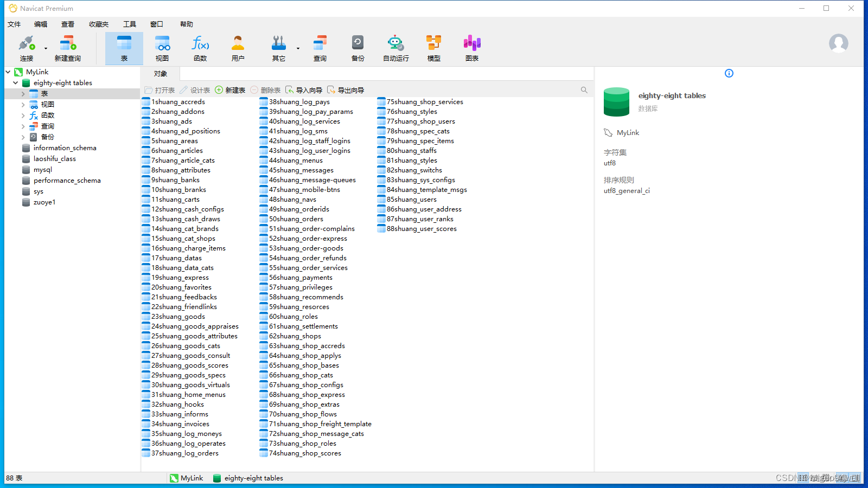This screenshot has width=868, height=488.
Task: Select table 88shuang_user_scores
Action: point(417,228)
